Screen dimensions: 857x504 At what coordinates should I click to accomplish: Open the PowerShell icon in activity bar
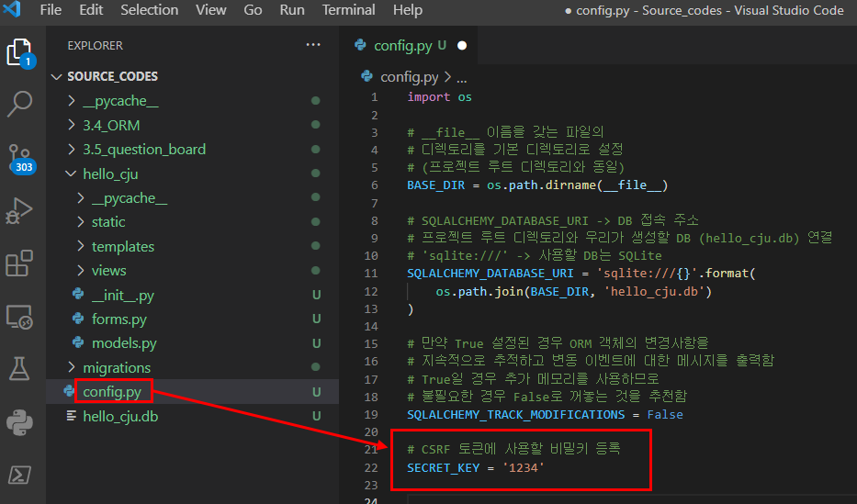(19, 475)
